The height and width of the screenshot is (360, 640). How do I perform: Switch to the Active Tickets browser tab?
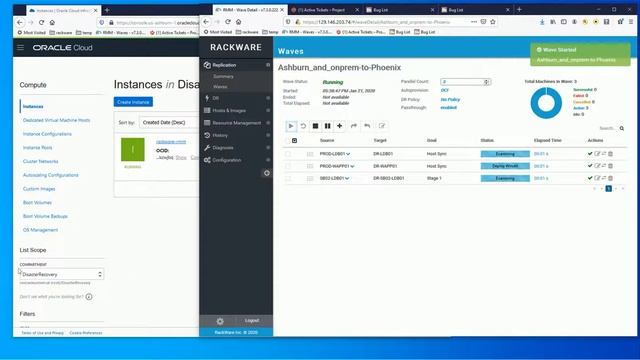[x=324, y=9]
